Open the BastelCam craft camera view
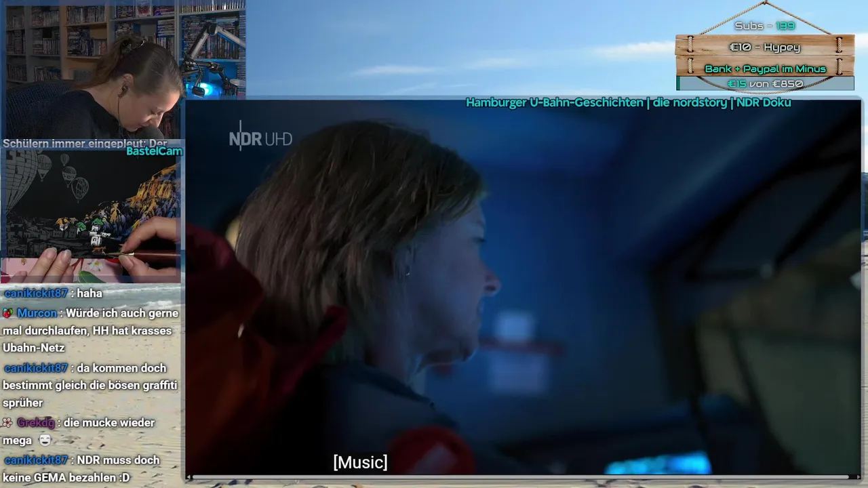 91,216
